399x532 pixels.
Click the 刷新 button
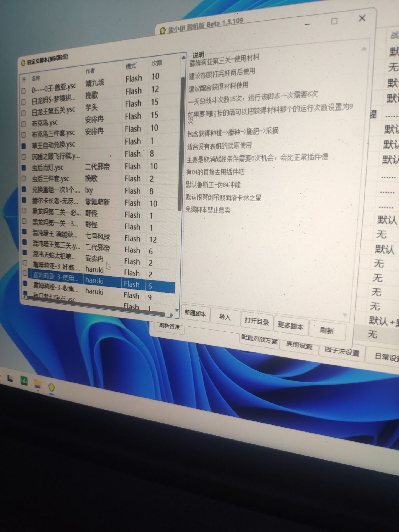[327, 330]
